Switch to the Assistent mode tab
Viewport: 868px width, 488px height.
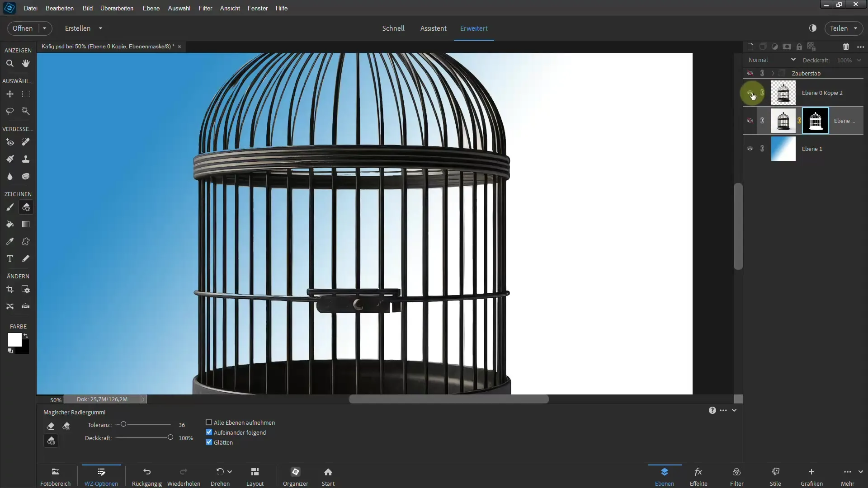[x=433, y=28]
